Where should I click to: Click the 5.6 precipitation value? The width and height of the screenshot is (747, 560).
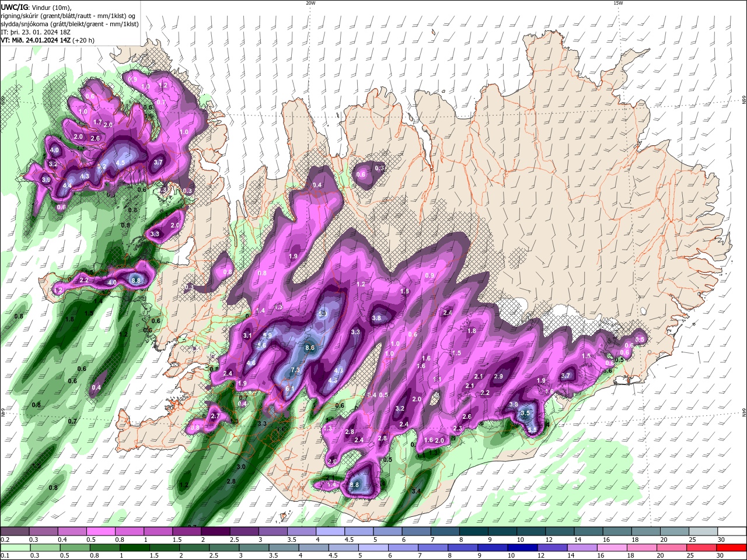(x=261, y=345)
